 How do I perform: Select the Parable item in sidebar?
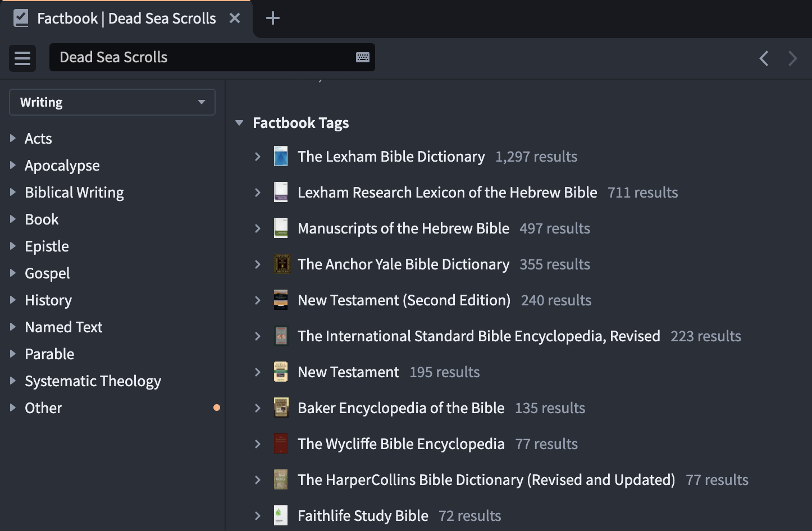coord(49,354)
